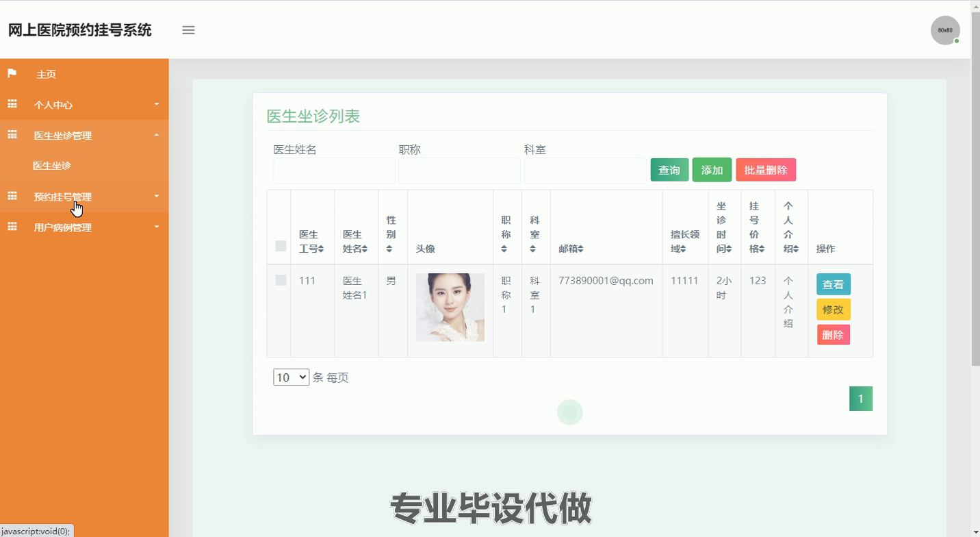Screen dimensions: 980x537
Task: Sort by 邮箱 column arrows
Action: pyautogui.click(x=580, y=249)
